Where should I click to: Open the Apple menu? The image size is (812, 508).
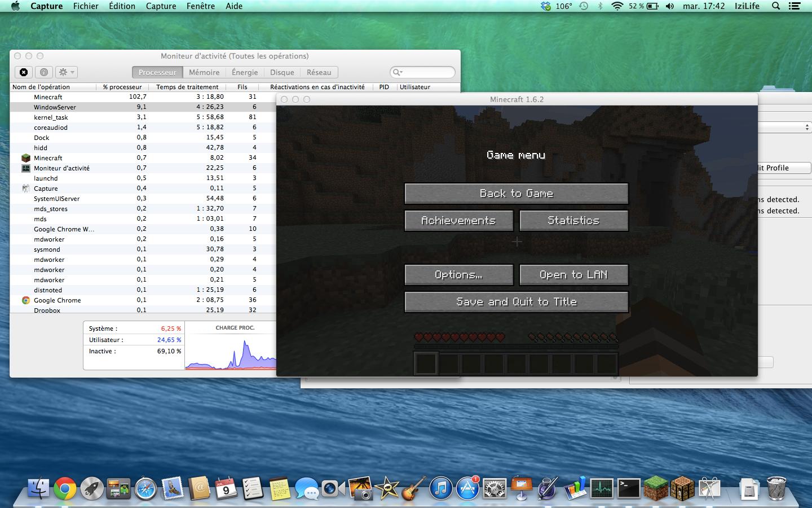[15, 6]
